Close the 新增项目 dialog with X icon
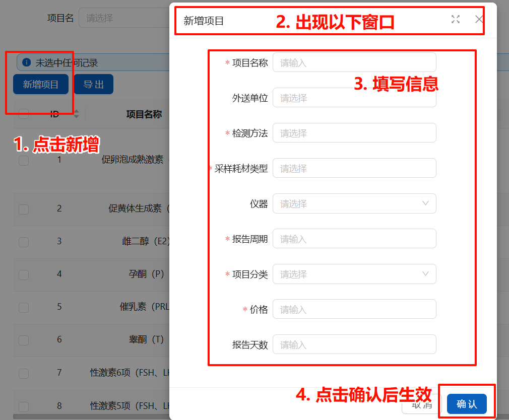 (x=479, y=20)
